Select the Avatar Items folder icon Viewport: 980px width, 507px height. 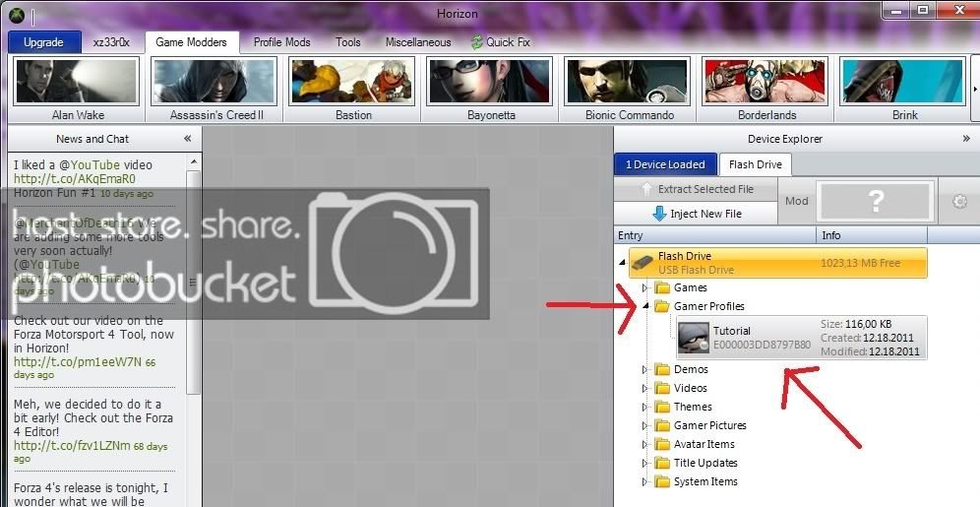662,444
